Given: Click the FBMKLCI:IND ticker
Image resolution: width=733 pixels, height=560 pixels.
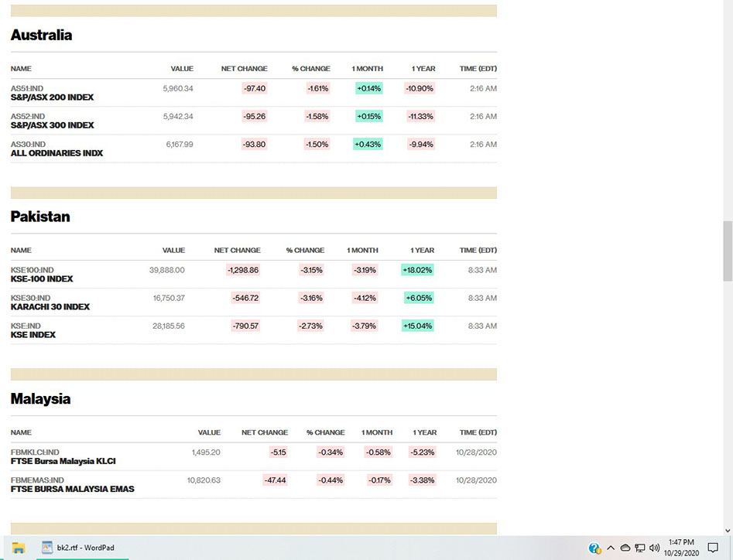Looking at the screenshot, I should [x=35, y=452].
